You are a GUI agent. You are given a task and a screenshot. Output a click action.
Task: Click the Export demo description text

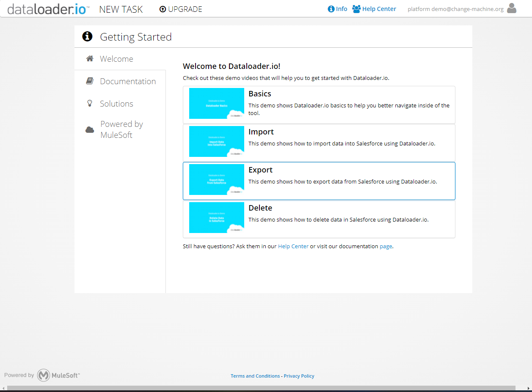[x=343, y=181]
